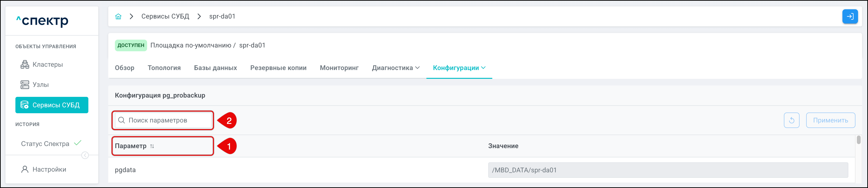Click the Узлы sidebar icon
This screenshot has height=188, width=868.
(25, 85)
